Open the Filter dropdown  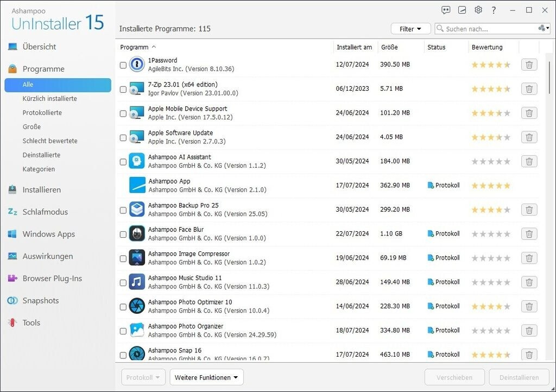click(x=410, y=29)
